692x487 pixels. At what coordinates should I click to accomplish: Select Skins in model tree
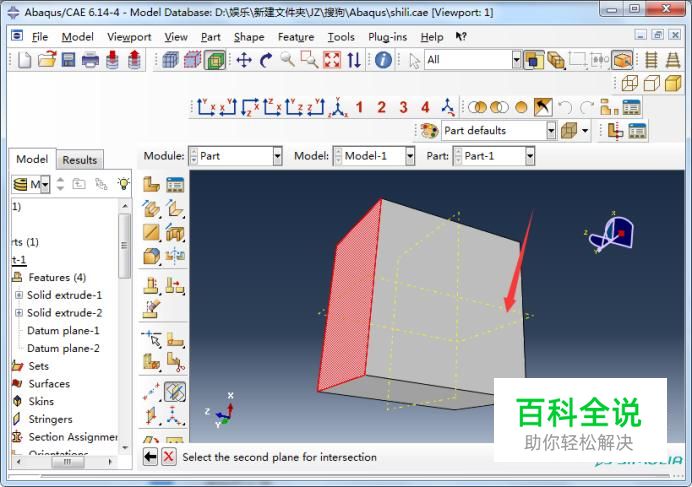pos(41,401)
